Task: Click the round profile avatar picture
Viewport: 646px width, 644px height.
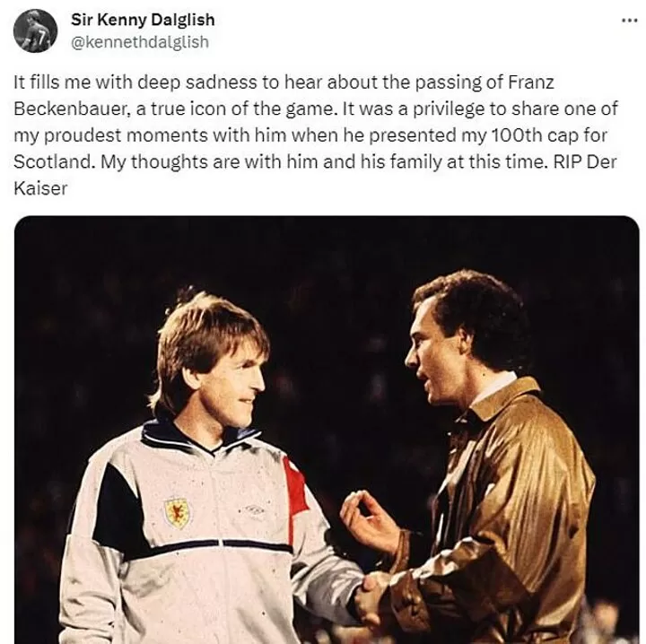Action: [37, 30]
